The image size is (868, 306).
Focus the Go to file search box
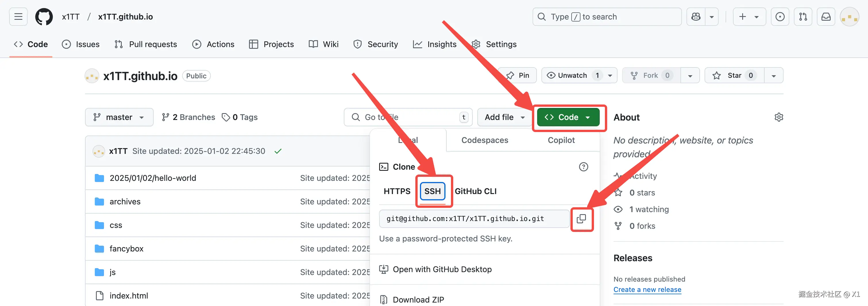pos(408,117)
